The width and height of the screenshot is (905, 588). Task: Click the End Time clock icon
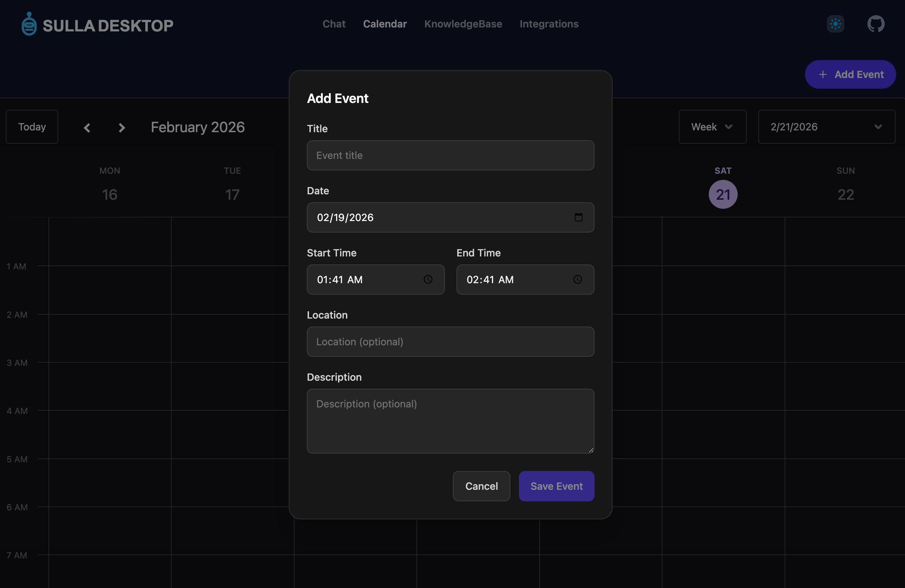[x=578, y=280]
